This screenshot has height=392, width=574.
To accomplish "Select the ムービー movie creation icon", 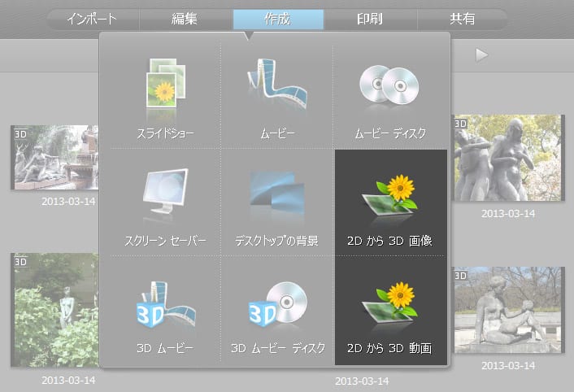I will (x=276, y=85).
